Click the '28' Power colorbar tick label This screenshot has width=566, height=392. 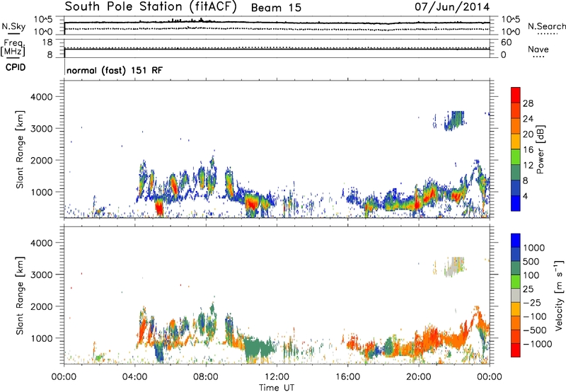(528, 103)
